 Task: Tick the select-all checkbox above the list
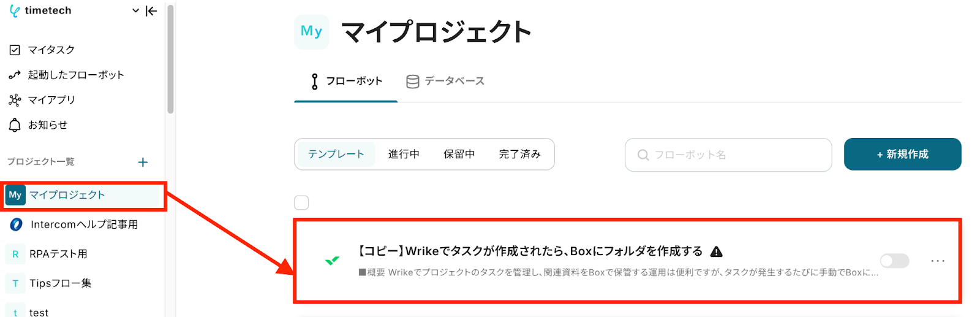(301, 202)
